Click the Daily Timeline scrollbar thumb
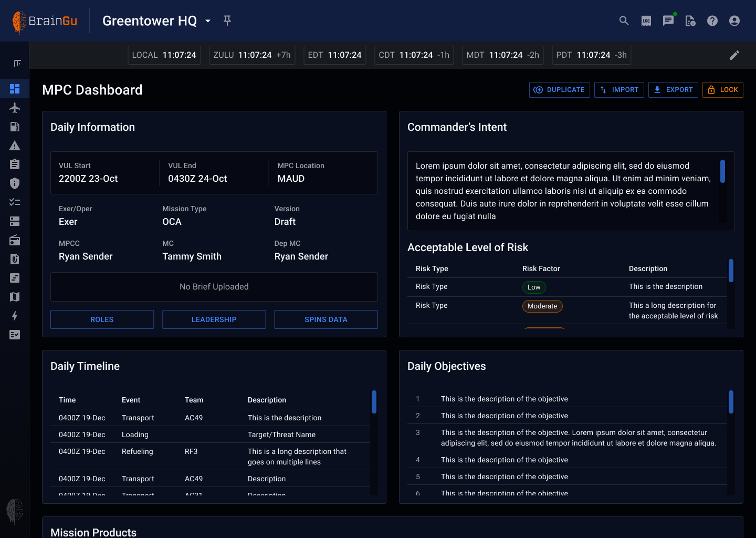 pos(374,402)
